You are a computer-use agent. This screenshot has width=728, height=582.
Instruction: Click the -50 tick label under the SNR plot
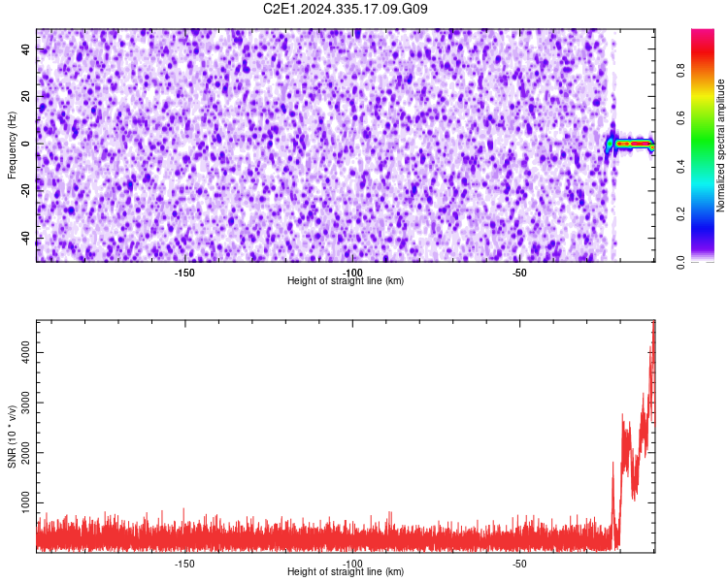pyautogui.click(x=519, y=564)
